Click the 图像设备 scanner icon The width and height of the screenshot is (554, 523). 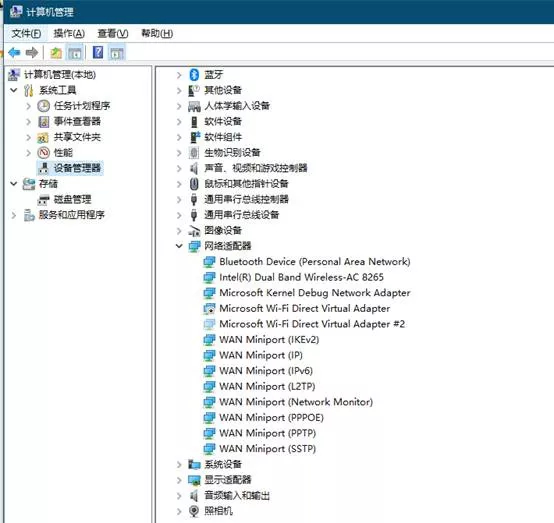tap(194, 231)
